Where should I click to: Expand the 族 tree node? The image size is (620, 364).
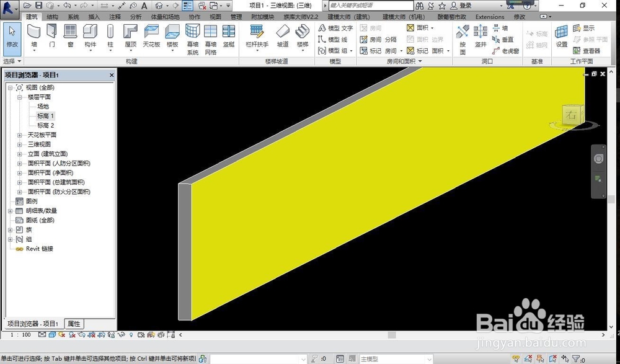tap(11, 230)
